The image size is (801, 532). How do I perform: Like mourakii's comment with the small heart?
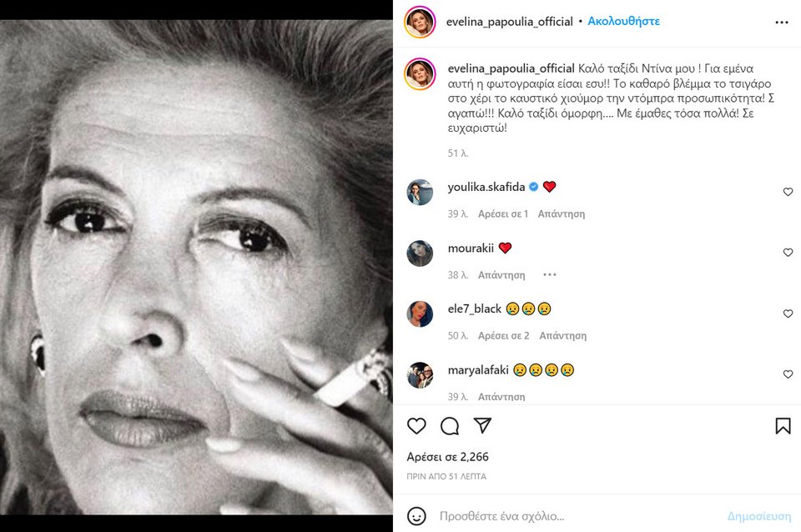click(x=788, y=253)
